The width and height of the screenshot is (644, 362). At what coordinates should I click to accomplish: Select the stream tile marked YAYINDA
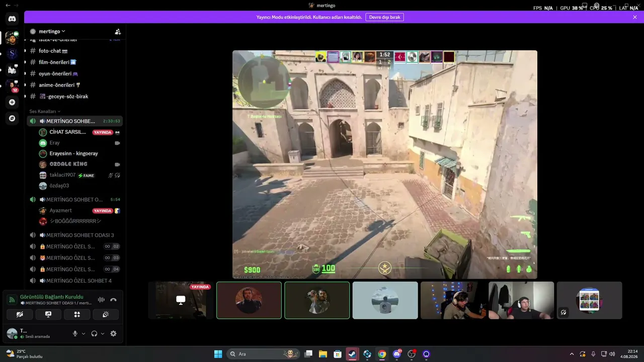[x=181, y=300]
